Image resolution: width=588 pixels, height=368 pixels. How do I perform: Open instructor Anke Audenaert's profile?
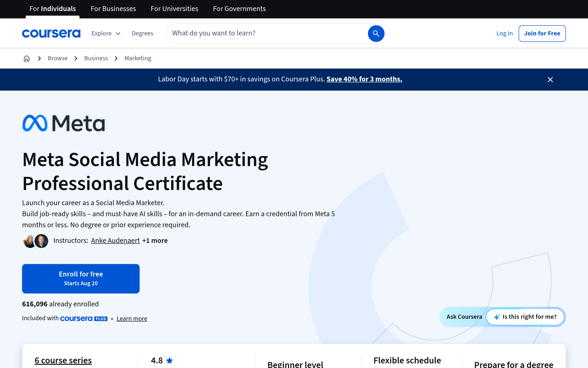pos(115,241)
